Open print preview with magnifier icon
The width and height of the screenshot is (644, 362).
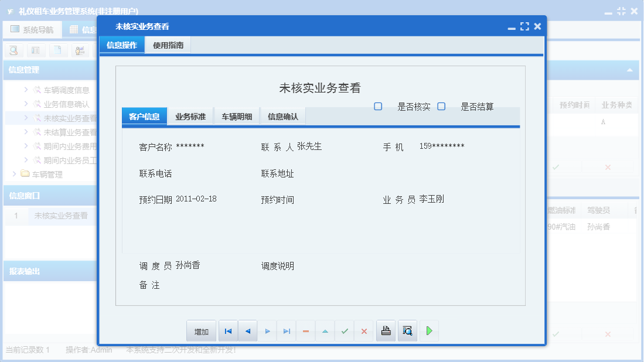(x=407, y=331)
